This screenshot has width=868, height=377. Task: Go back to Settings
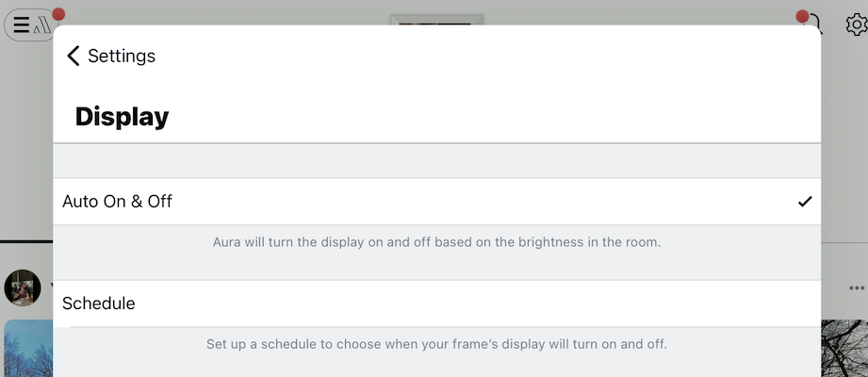point(122,56)
